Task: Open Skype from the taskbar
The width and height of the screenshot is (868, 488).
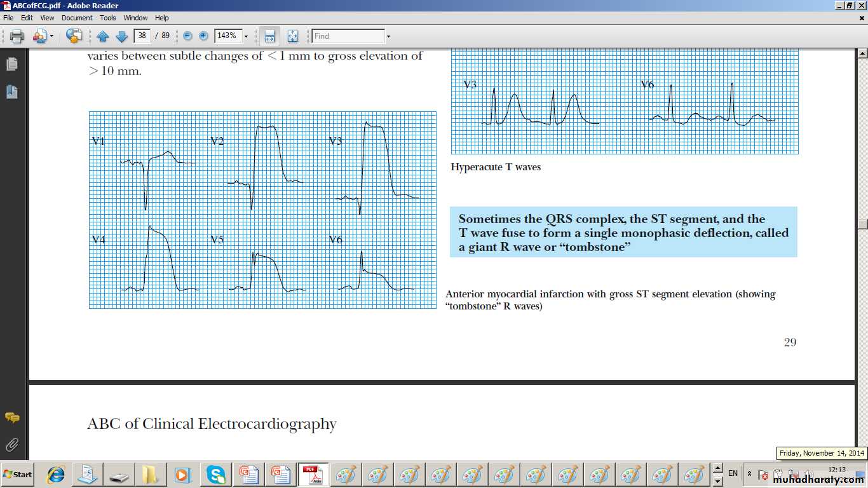Action: (x=215, y=474)
